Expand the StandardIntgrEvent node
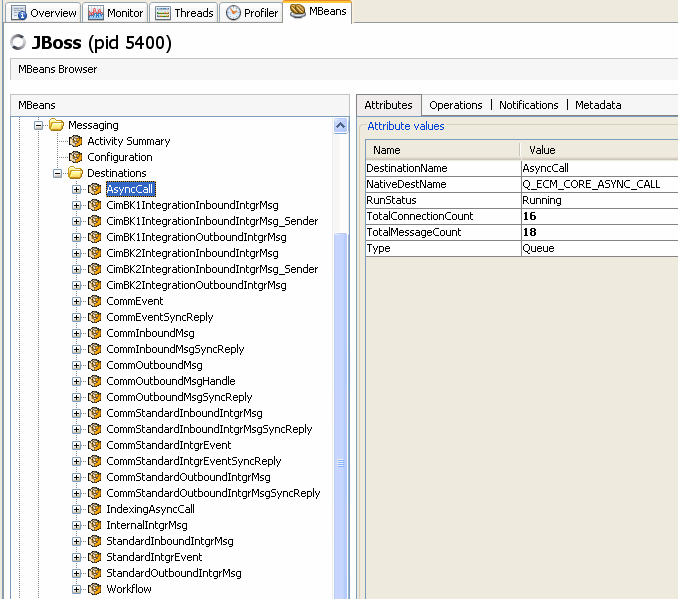The width and height of the screenshot is (678, 599). click(x=77, y=557)
